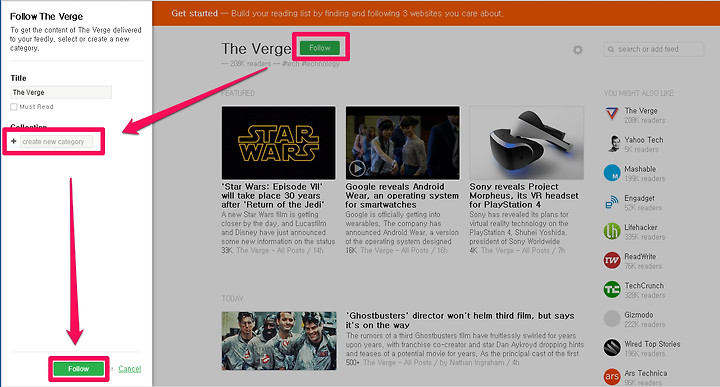Image resolution: width=720 pixels, height=387 pixels.
Task: Click 'The Verge - All Posts / 16h' source line
Action: tap(404, 250)
